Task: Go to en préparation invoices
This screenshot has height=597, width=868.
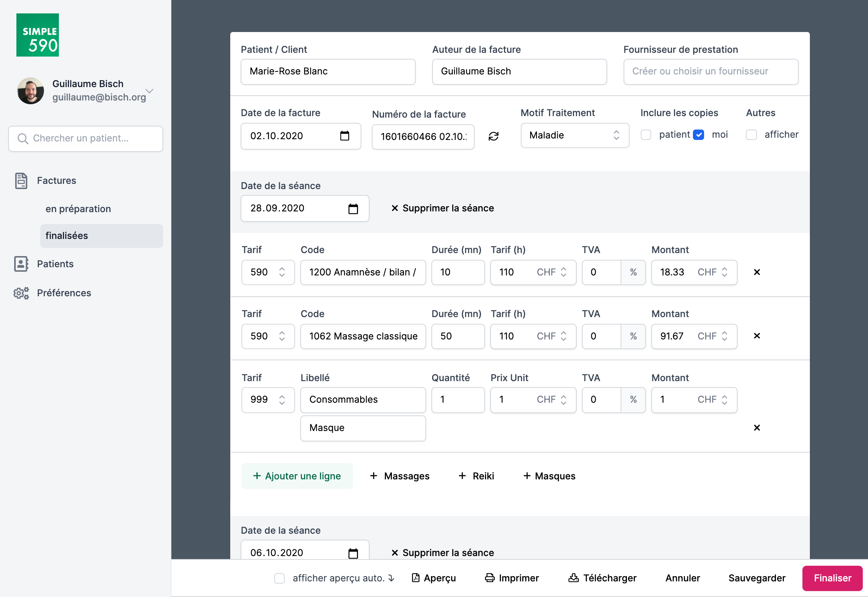Action: pos(78,209)
